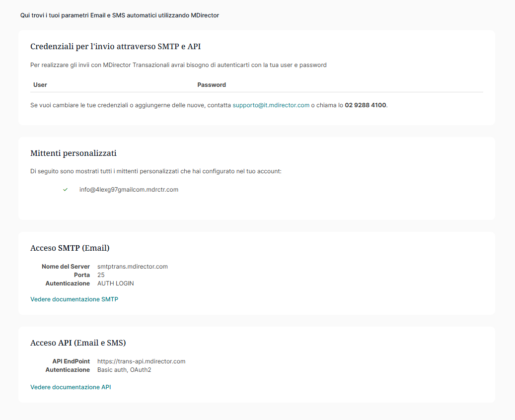Viewport: 515px width, 420px height.
Task: Click the User column header
Action: click(x=40, y=85)
